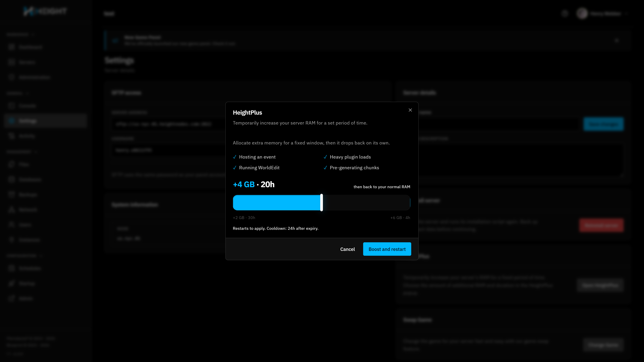
Task: Click the checkmark beside Heavy plugin loads
Action: [x=325, y=157]
